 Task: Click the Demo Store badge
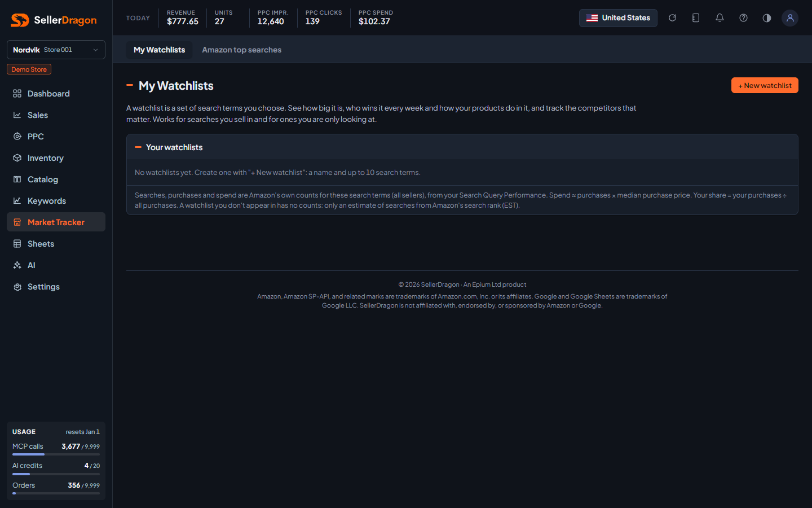click(x=29, y=69)
